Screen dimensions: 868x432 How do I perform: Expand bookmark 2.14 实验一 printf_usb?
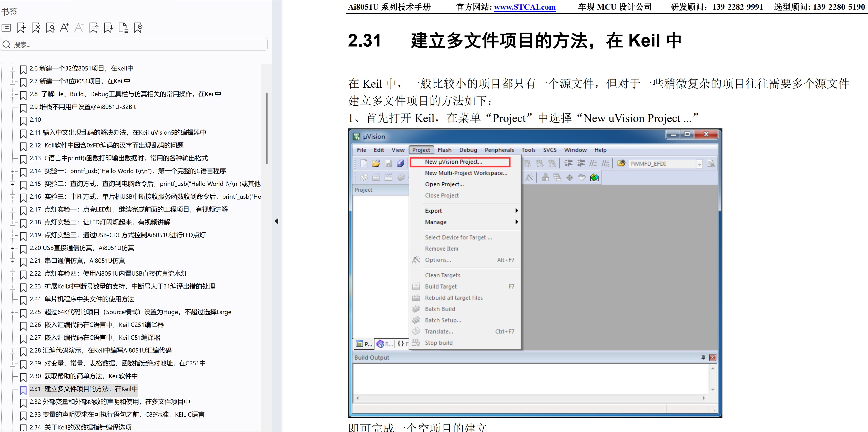pyautogui.click(x=13, y=172)
